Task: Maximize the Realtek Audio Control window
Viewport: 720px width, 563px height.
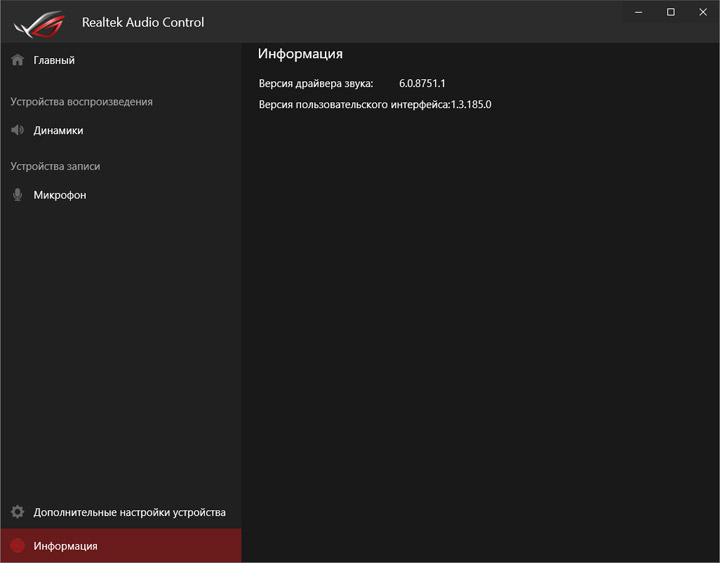Action: 671,12
